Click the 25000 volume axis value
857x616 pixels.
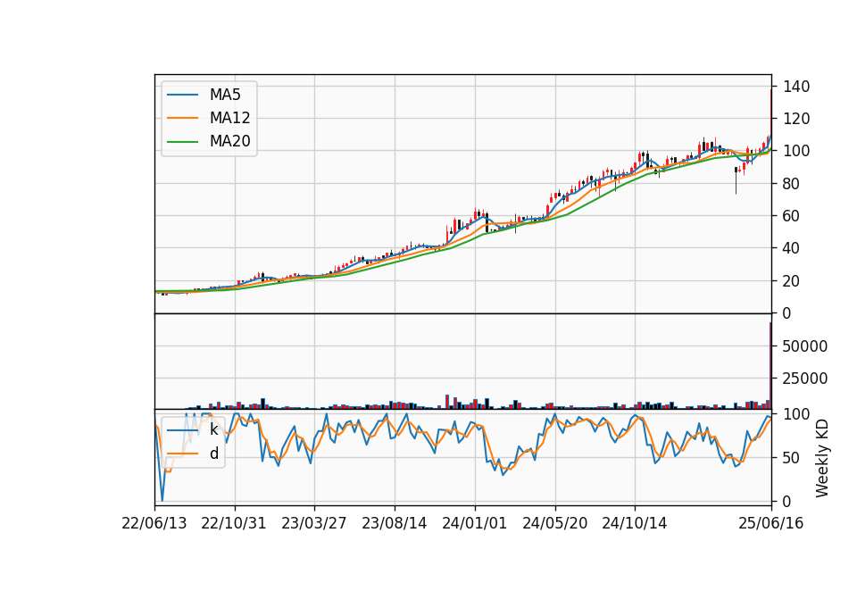click(x=805, y=379)
